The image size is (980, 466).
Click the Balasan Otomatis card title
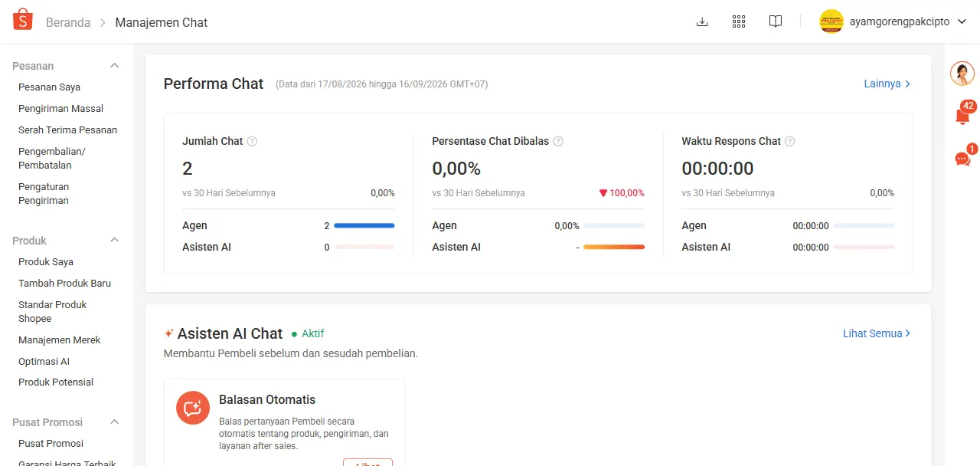[267, 399]
